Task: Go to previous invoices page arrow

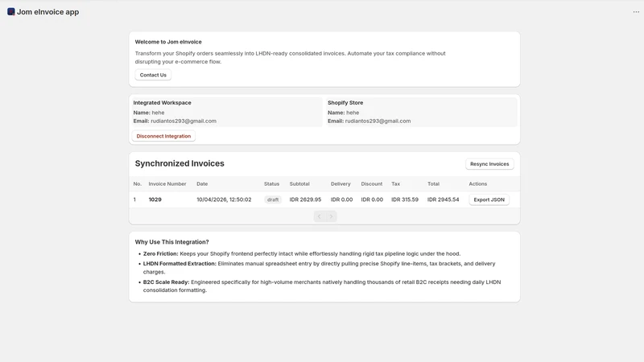Action: tap(319, 216)
